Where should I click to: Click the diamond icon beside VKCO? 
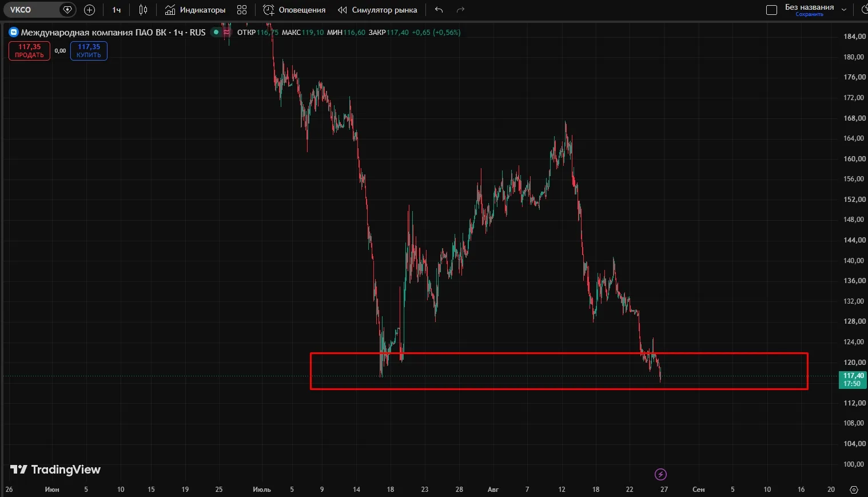point(67,10)
